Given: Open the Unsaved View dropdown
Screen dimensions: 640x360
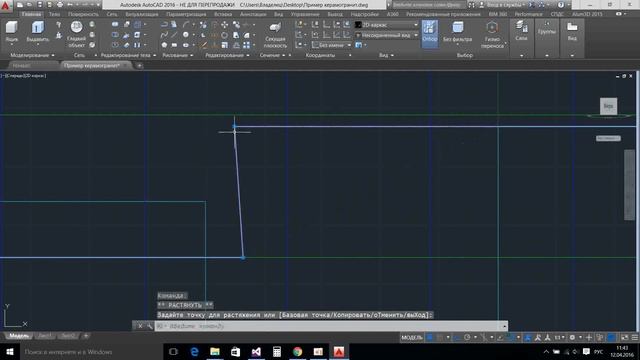Looking at the screenshot, I should pos(387,35).
